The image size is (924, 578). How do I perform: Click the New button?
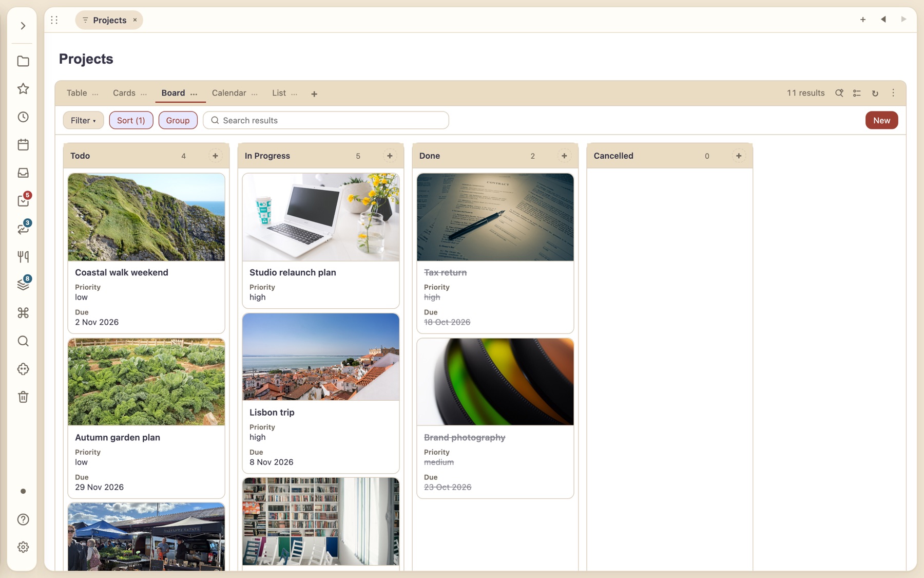pyautogui.click(x=881, y=120)
